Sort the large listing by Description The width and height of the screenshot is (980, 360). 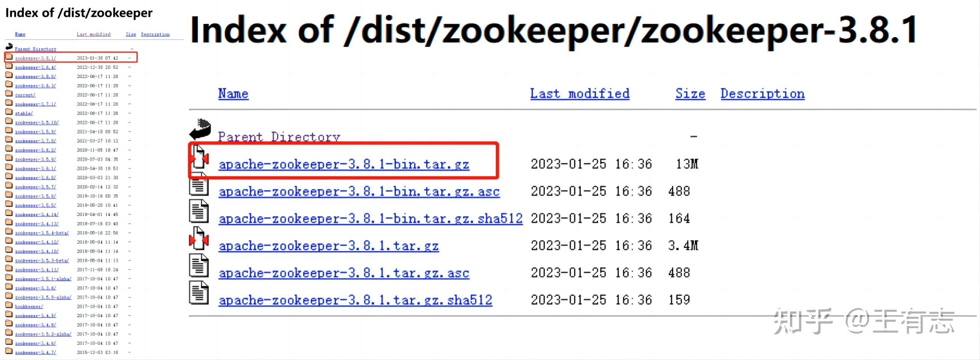coord(762,93)
